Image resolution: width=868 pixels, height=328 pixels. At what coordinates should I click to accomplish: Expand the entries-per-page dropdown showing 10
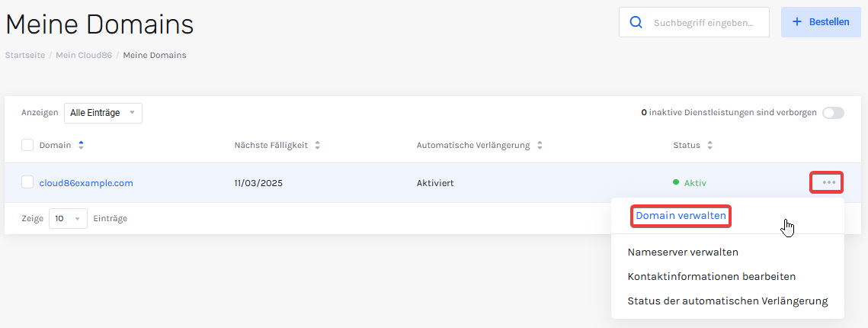68,218
